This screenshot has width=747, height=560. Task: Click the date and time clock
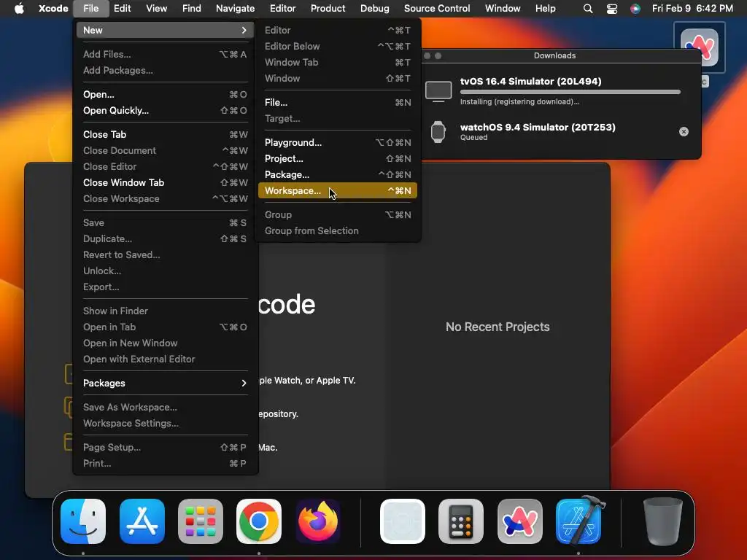692,9
